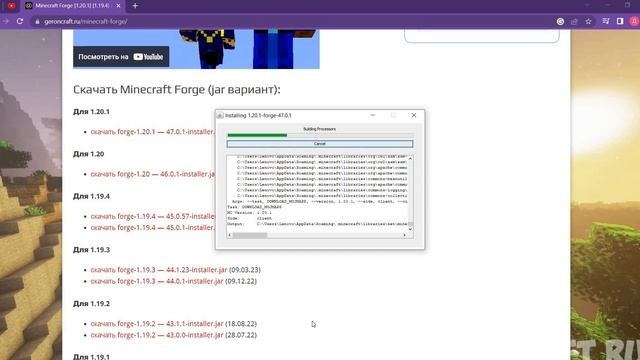Click the "Для 1.20" heading
The height and width of the screenshot is (360, 640).
[89, 154]
